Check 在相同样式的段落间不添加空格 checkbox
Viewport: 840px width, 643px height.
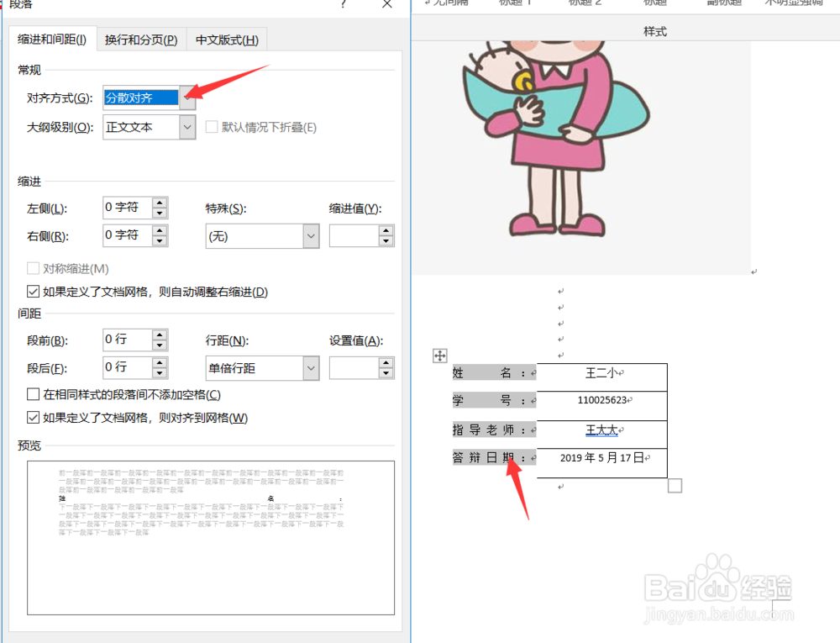tap(34, 394)
